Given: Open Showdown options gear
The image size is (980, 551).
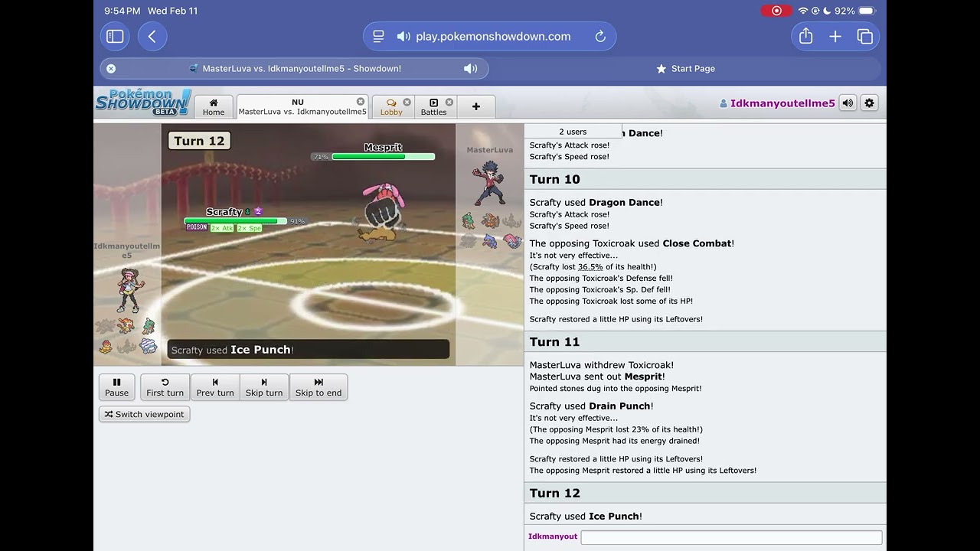Looking at the screenshot, I should point(869,103).
